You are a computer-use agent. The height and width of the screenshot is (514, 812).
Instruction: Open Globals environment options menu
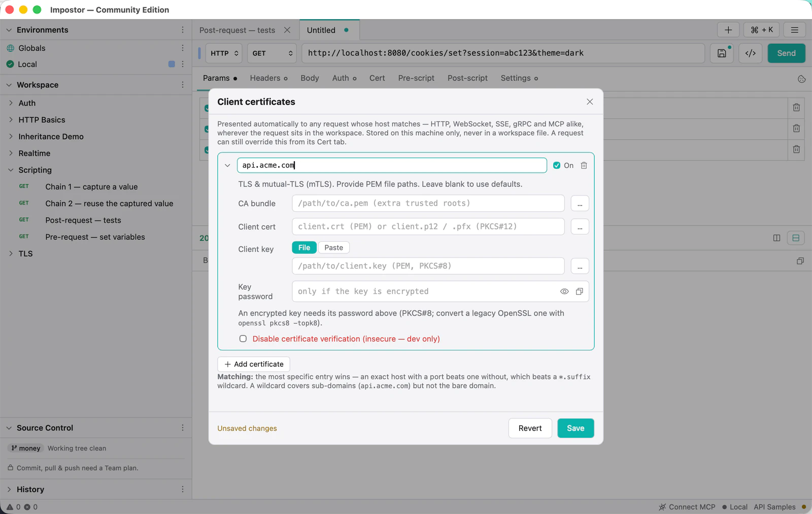[x=183, y=48]
